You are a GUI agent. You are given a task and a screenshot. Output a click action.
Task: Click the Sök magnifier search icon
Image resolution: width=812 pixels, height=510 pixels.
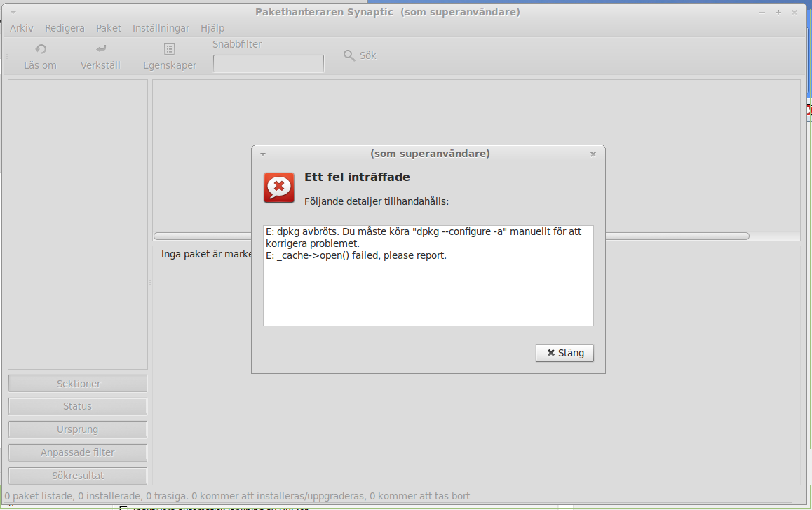click(350, 55)
